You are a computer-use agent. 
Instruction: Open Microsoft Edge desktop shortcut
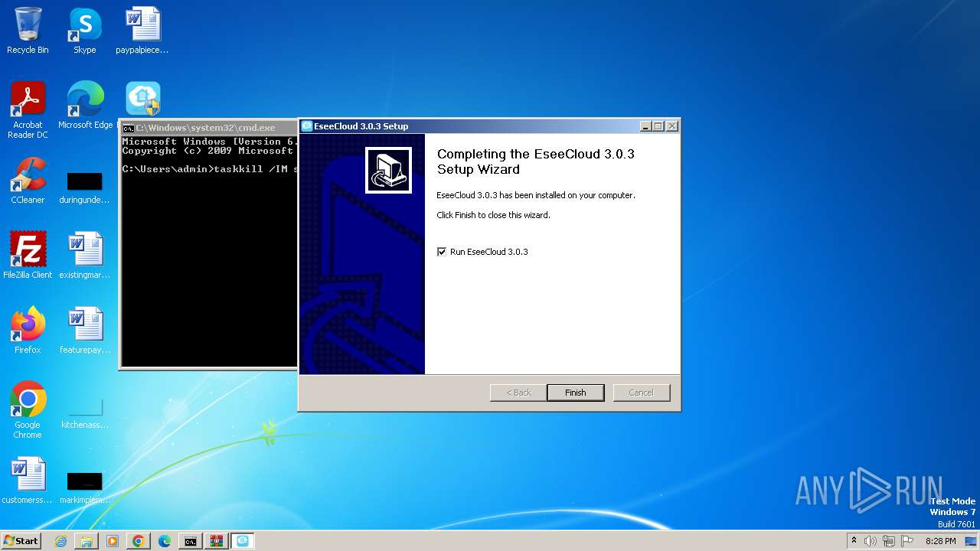[x=85, y=106]
